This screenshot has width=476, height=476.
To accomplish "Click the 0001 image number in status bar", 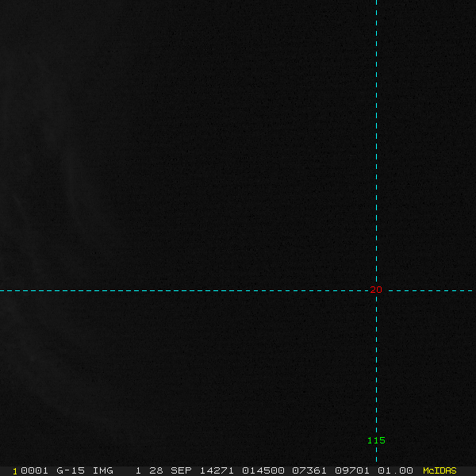I will (x=34, y=470).
